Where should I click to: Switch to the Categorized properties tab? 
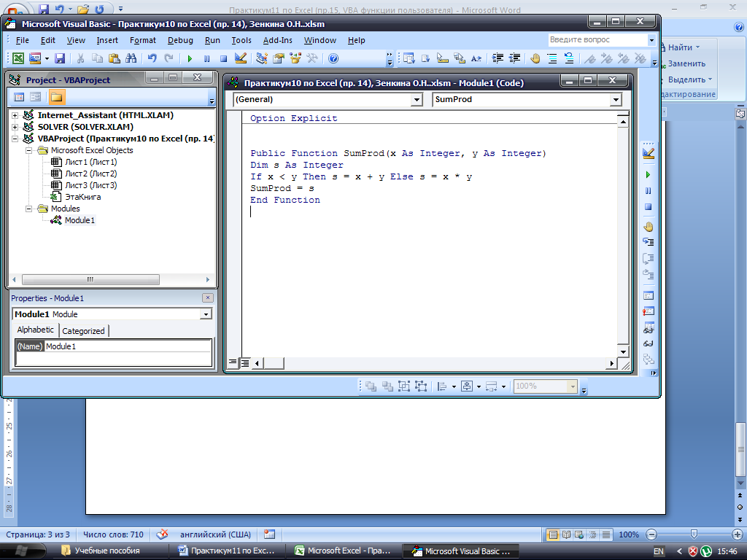(x=83, y=331)
